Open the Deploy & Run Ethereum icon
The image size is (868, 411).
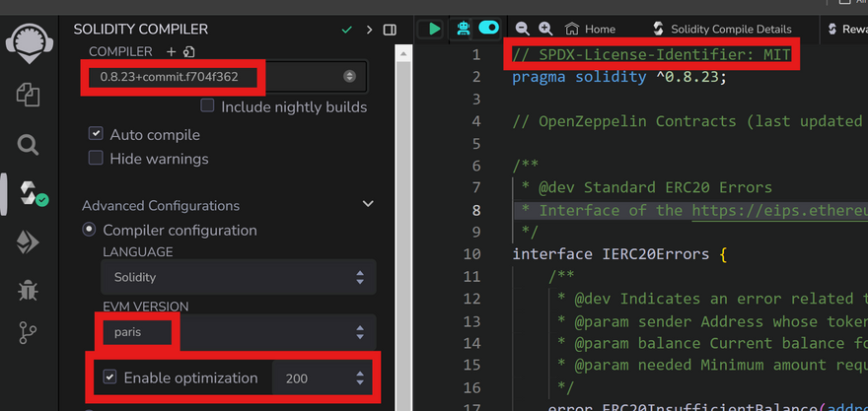pyautogui.click(x=28, y=241)
